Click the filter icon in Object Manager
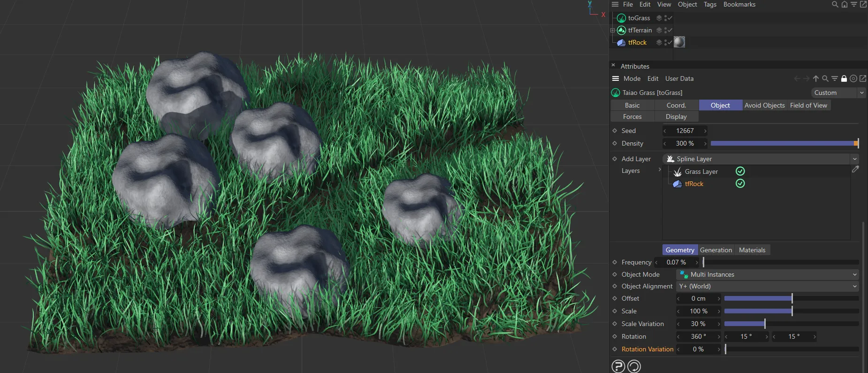 [854, 4]
